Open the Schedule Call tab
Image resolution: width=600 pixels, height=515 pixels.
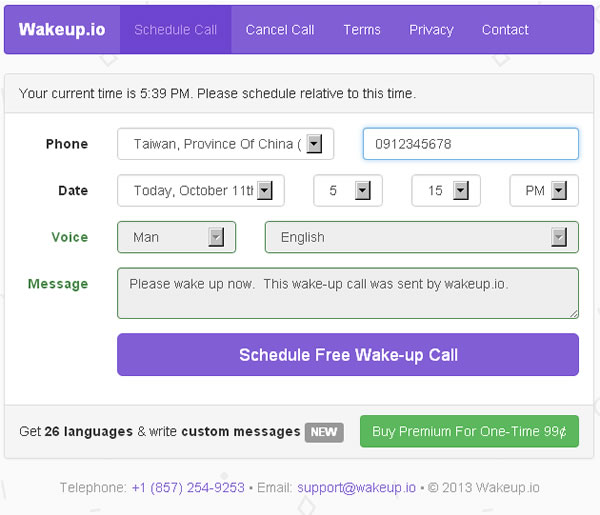click(x=176, y=30)
